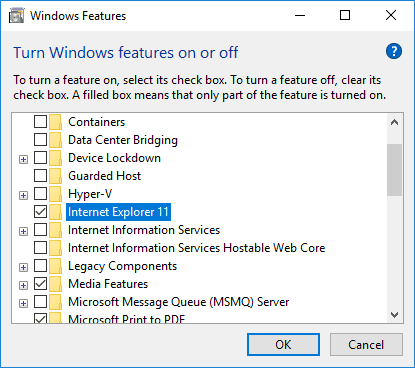
Task: Click the Device Lockdown folder icon
Action: [55, 158]
